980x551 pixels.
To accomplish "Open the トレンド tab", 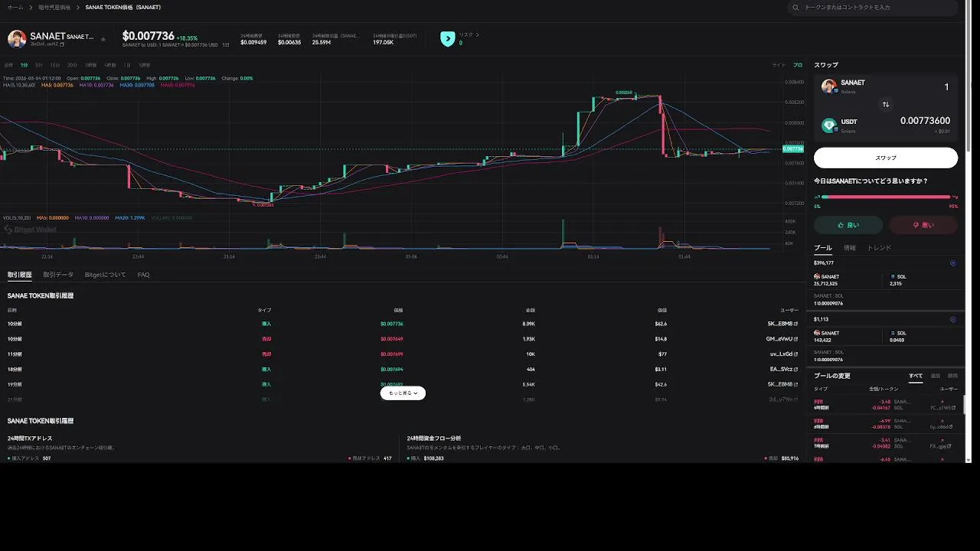I will 879,248.
